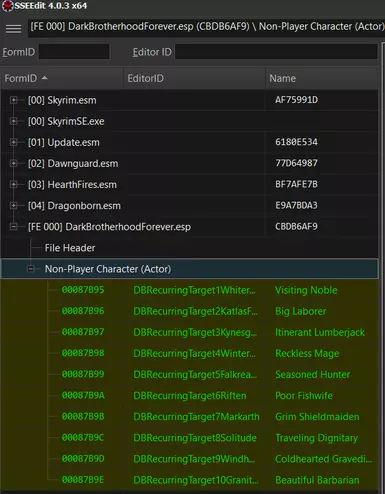Image resolution: width=385 pixels, height=494 pixels.
Task: Collapse the Non-Player Character (Actor) group
Action: tap(31, 269)
